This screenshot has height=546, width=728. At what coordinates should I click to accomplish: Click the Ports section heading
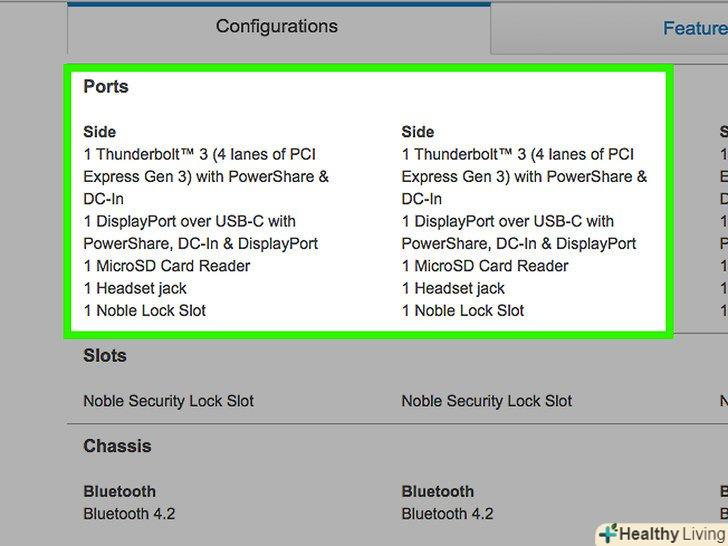point(106,87)
